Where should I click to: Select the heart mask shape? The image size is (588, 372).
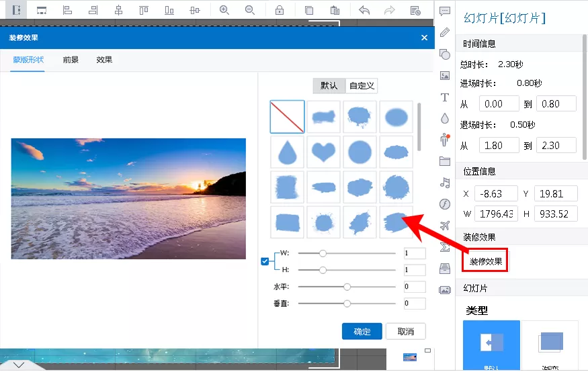tap(323, 152)
